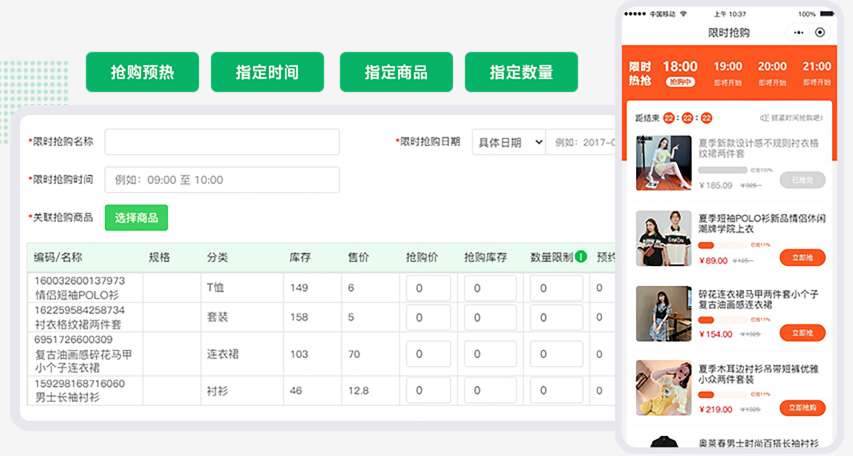The height and width of the screenshot is (456, 853).
Task: Select the 20:00 upcoming time slot
Action: [772, 72]
